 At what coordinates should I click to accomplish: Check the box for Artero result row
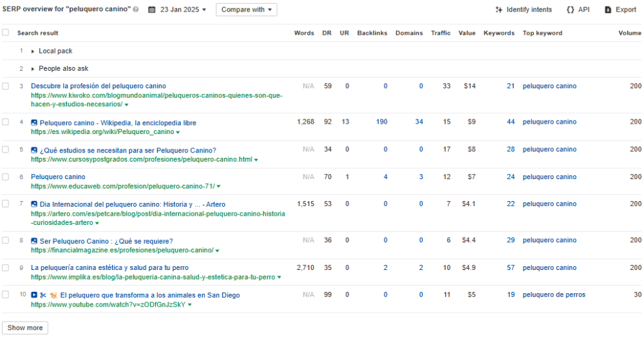[x=5, y=204]
